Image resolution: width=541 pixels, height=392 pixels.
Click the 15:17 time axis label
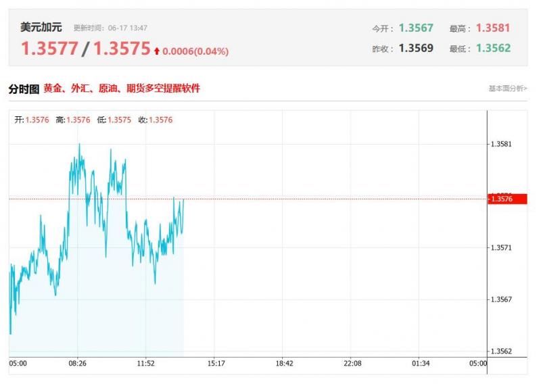(216, 364)
